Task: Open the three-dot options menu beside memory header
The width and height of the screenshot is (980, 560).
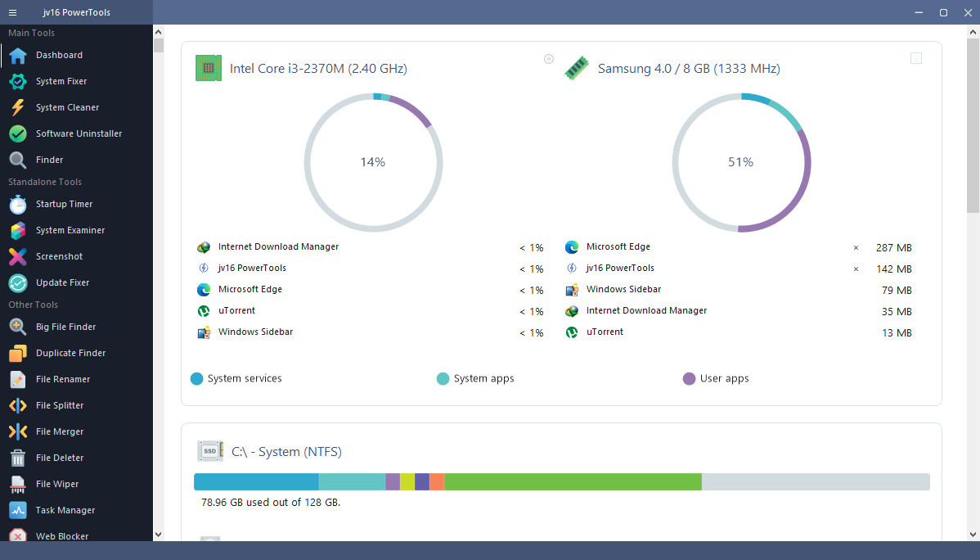Action: [916, 58]
